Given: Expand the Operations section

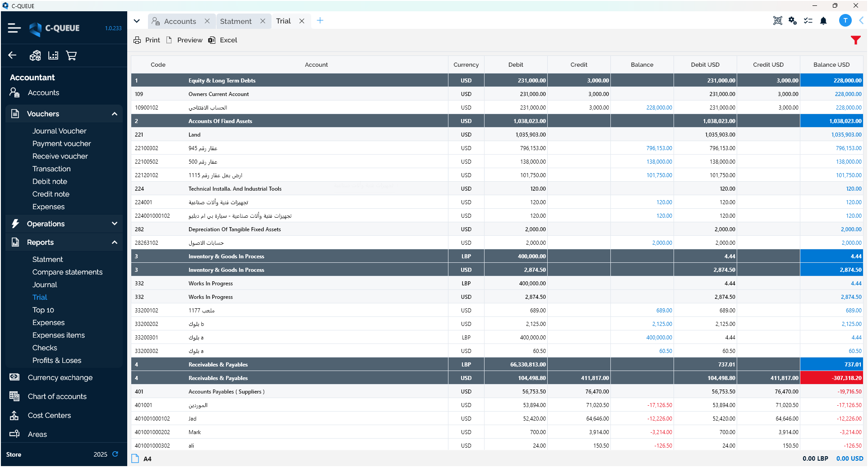Looking at the screenshot, I should (x=115, y=224).
